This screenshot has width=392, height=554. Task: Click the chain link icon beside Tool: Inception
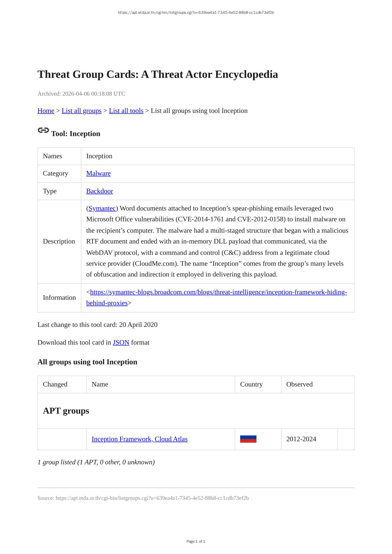click(x=43, y=130)
